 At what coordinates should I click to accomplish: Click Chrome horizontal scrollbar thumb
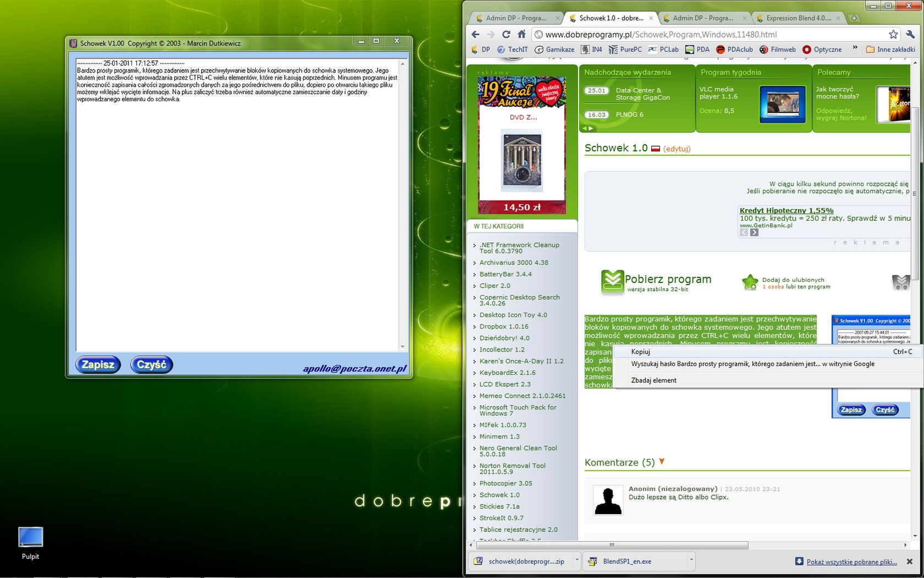click(x=612, y=545)
